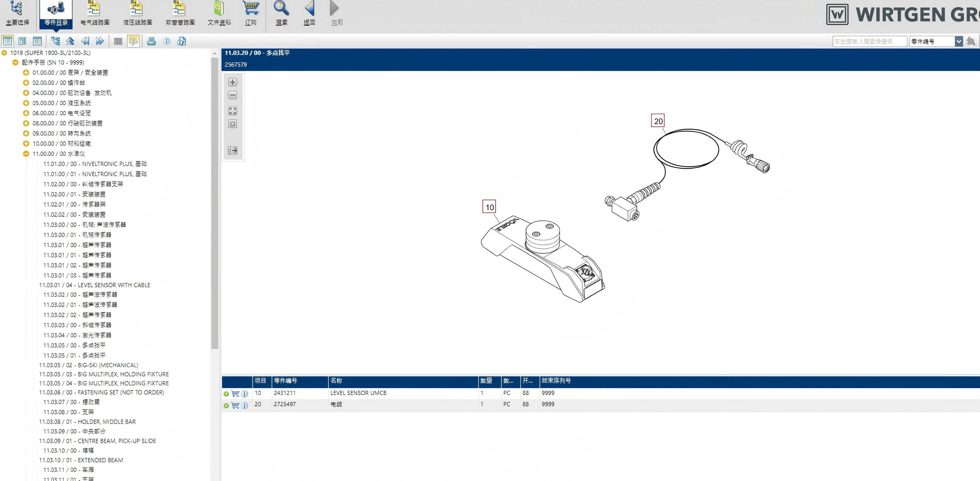
Task: Expand the 04.00.00 / 00 驱动设备 node
Action: 26,93
